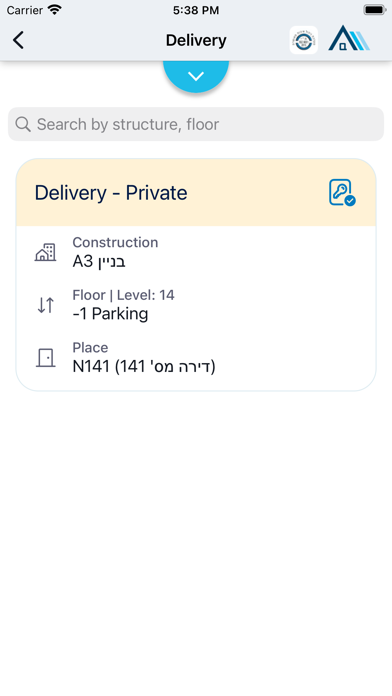Tap the Wi-Fi status icon
The image size is (392, 696).
point(55,10)
